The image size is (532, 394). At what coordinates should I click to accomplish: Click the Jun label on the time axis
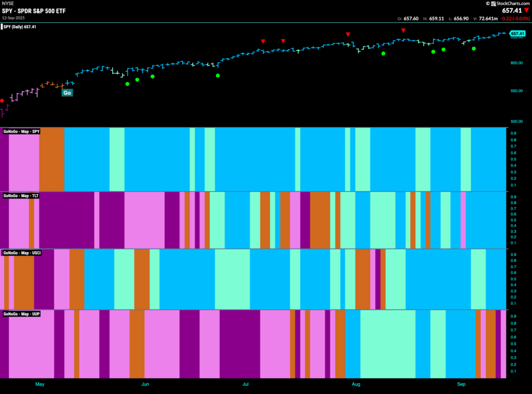tap(145, 384)
